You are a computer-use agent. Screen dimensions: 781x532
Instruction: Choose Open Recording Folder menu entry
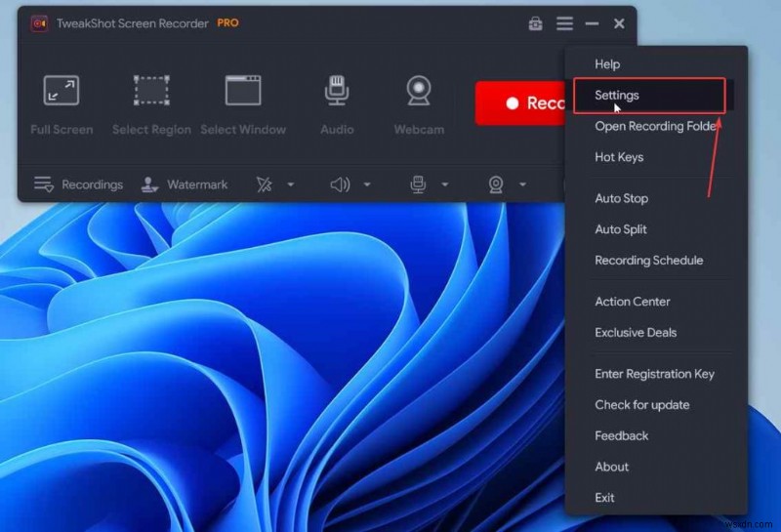(656, 126)
